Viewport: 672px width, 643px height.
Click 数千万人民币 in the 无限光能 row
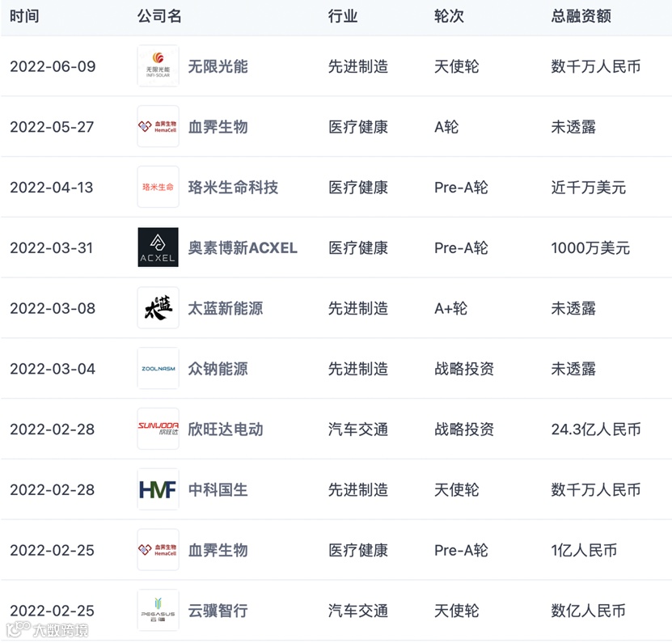click(596, 66)
